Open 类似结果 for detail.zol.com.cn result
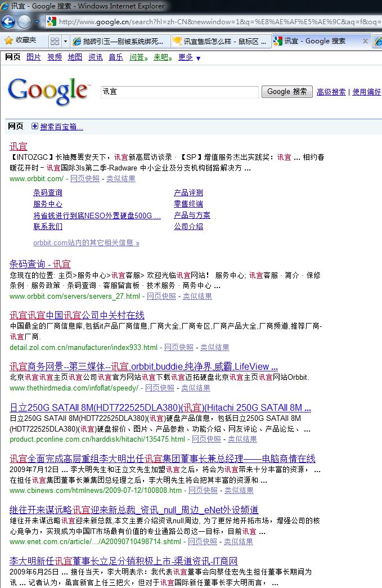Screen dimensions: 382x588 tap(215, 348)
